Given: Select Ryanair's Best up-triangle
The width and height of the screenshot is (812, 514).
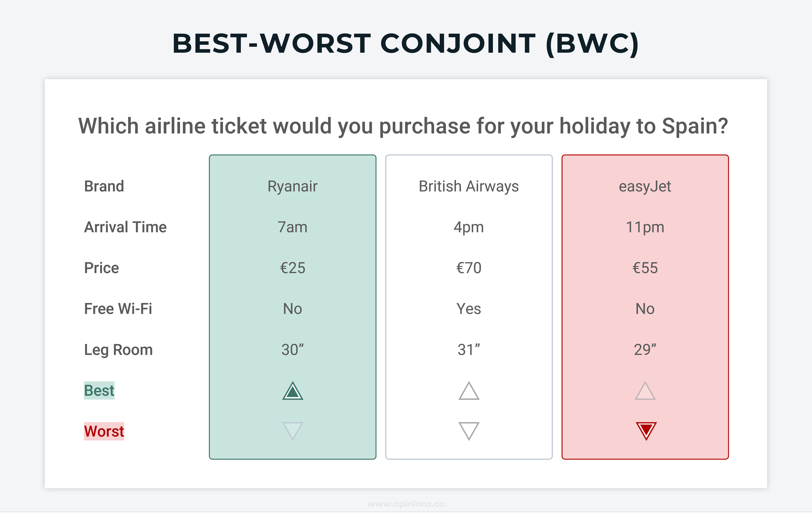Looking at the screenshot, I should point(293,391).
